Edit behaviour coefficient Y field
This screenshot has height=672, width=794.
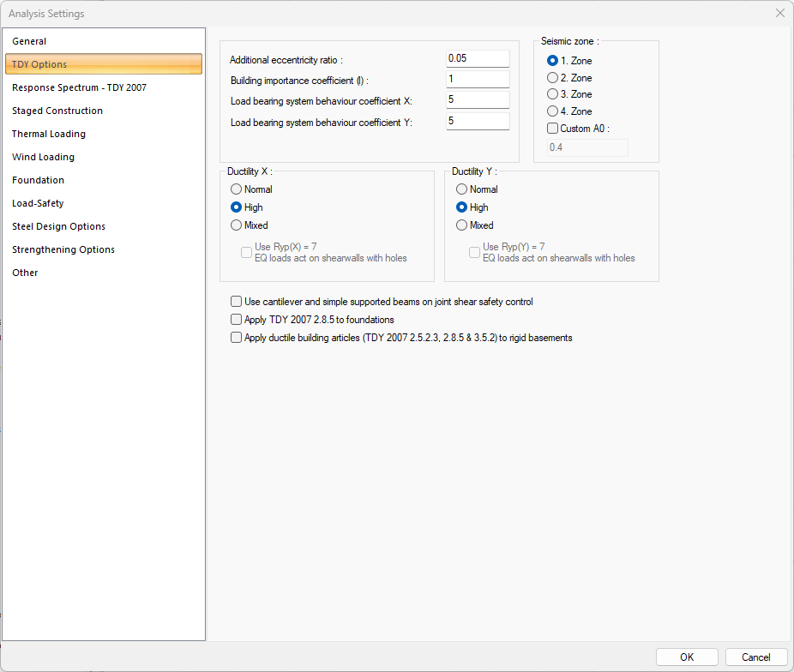tap(478, 121)
